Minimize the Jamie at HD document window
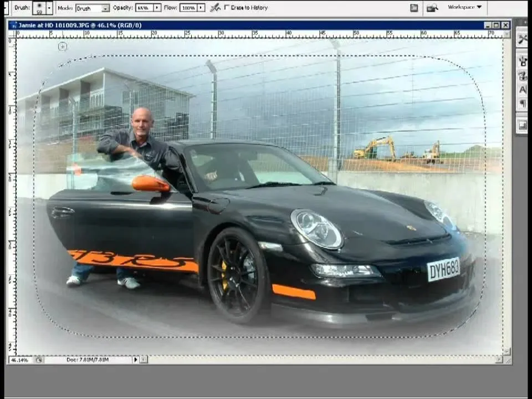 pyautogui.click(x=488, y=25)
